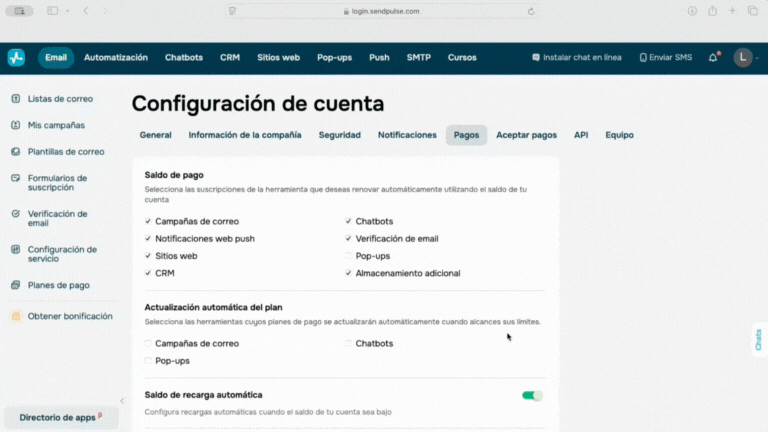Check Pop-ups under Saldo de pago
This screenshot has width=768, height=432.
pyautogui.click(x=348, y=256)
